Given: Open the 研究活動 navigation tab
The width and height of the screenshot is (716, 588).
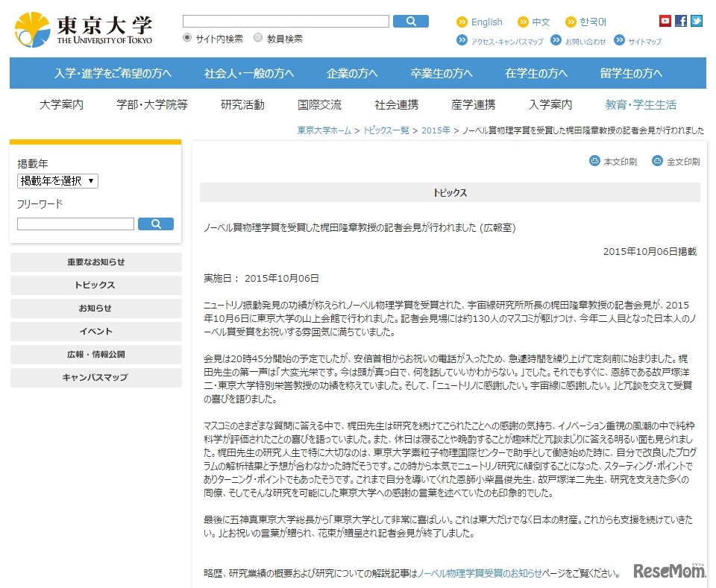Looking at the screenshot, I should pyautogui.click(x=242, y=104).
